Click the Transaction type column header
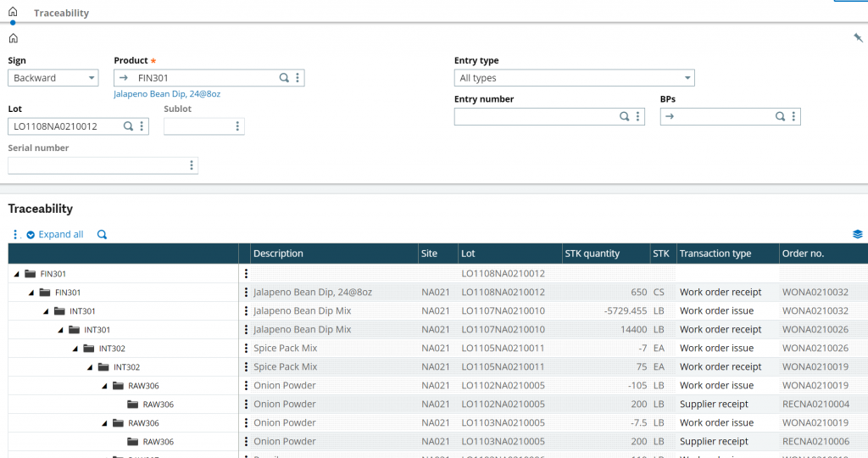 coord(715,254)
